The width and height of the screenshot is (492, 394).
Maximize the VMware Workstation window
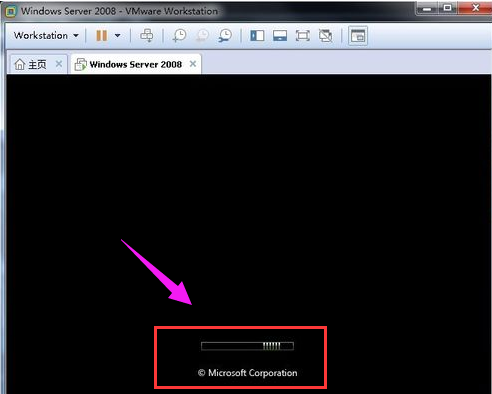tap(447, 8)
